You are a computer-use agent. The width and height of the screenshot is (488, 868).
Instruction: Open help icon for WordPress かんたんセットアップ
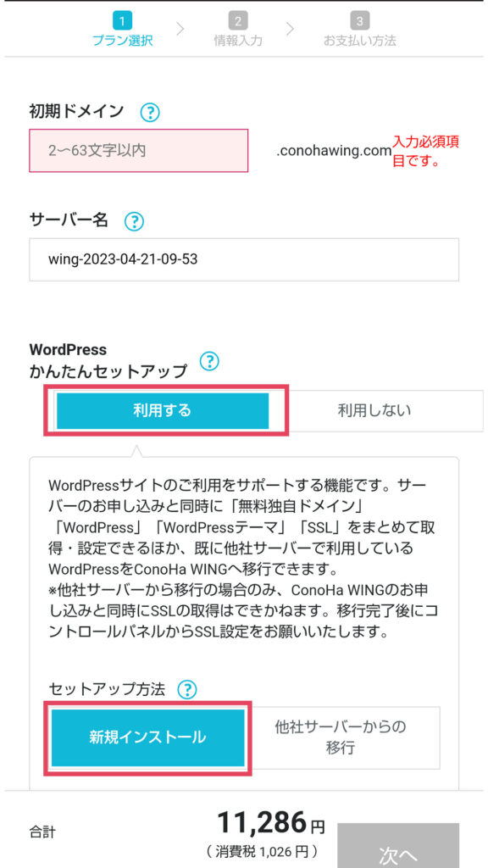(x=209, y=361)
